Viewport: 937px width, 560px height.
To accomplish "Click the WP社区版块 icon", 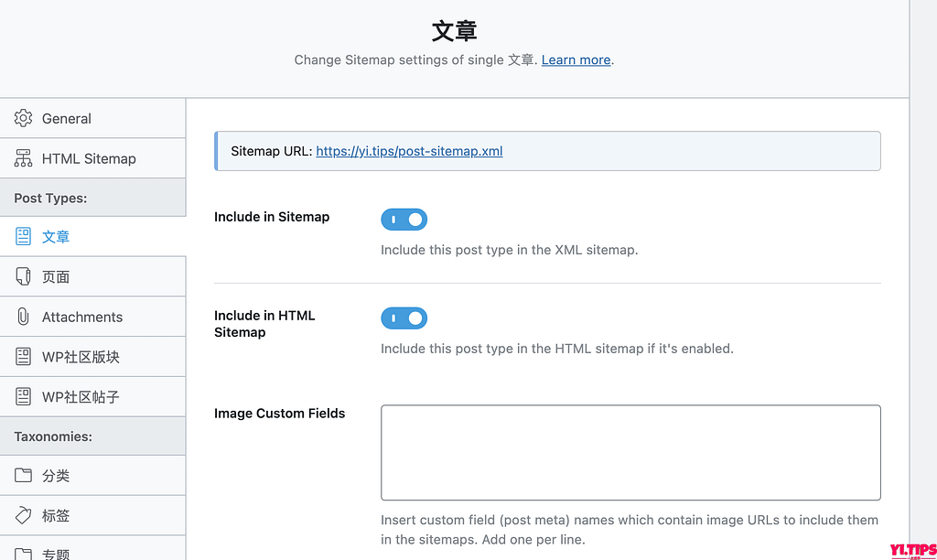I will pyautogui.click(x=23, y=357).
